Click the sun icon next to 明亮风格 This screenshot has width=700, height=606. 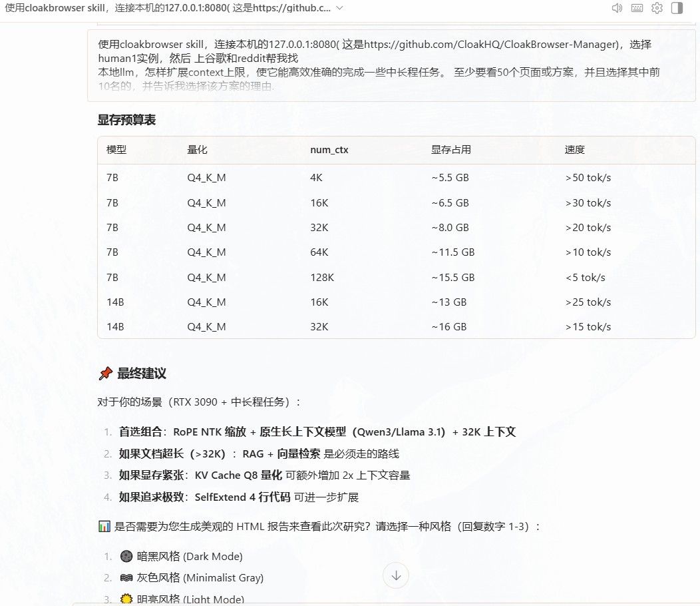tap(126, 599)
